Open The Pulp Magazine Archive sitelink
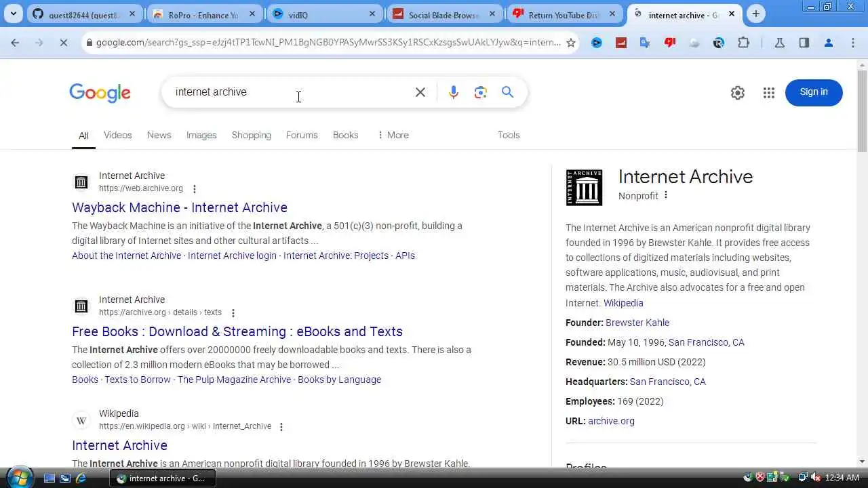 [x=235, y=380]
